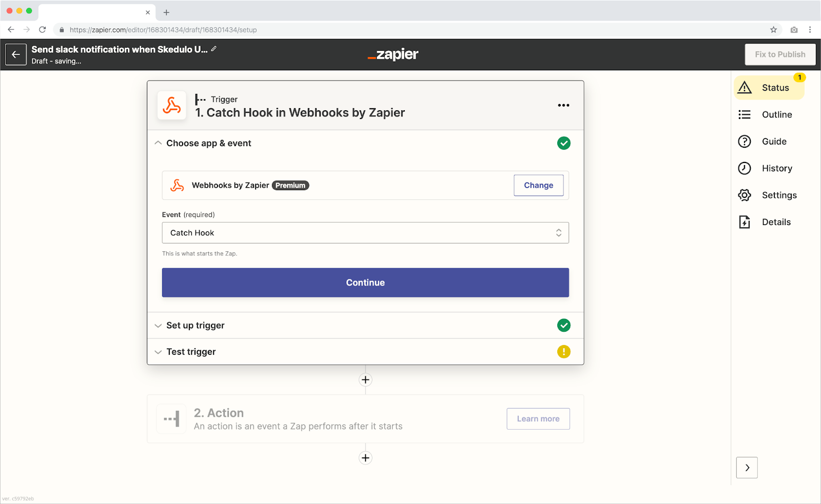Viewport: 821px width, 504px height.
Task: Expand the Test trigger section
Action: tap(158, 352)
